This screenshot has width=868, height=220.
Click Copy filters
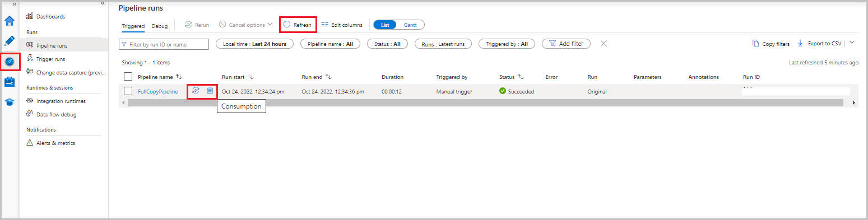tap(771, 44)
